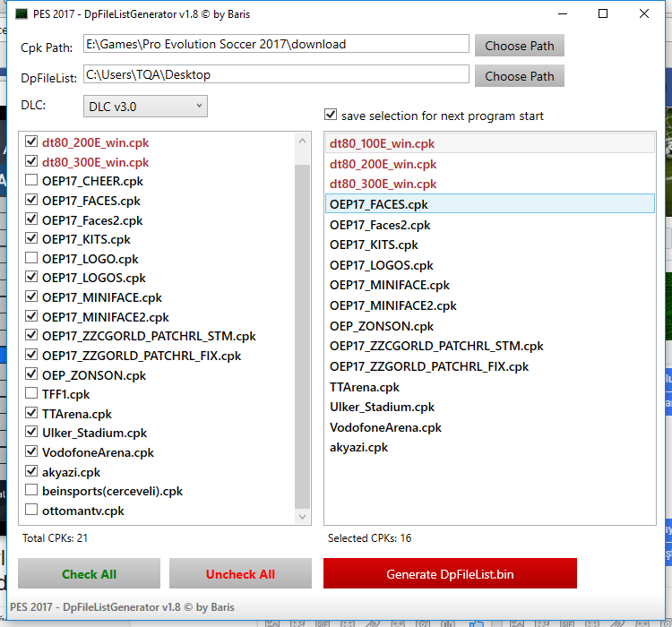Check OEP17_LOGO.cpk checkbox
Viewport: 672px width, 627px height.
point(31,258)
